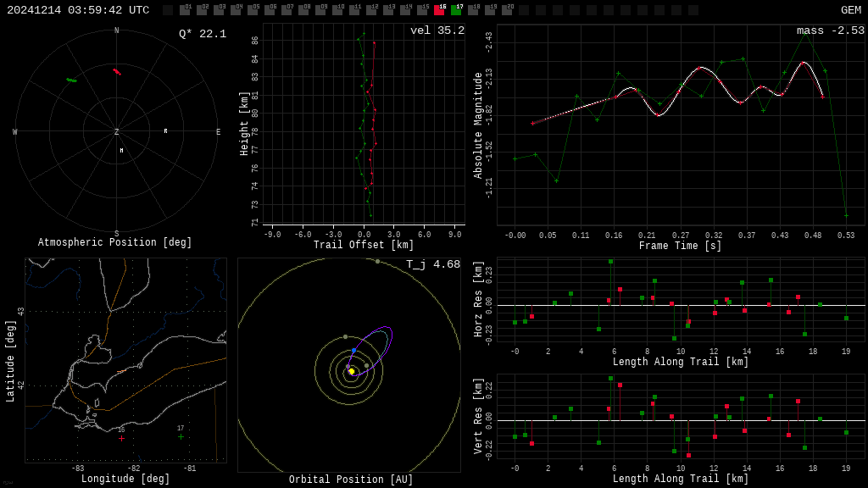Click the Q* 22.1 value

(x=203, y=34)
